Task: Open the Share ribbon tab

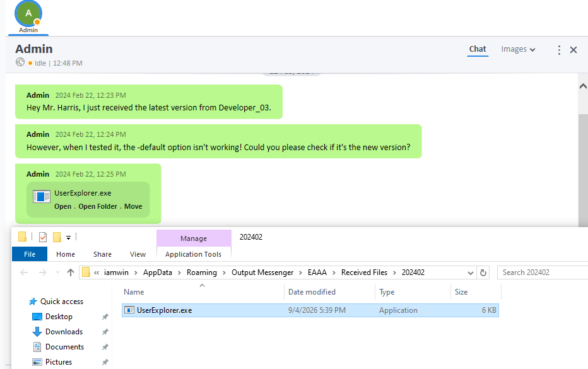Action: pyautogui.click(x=102, y=254)
